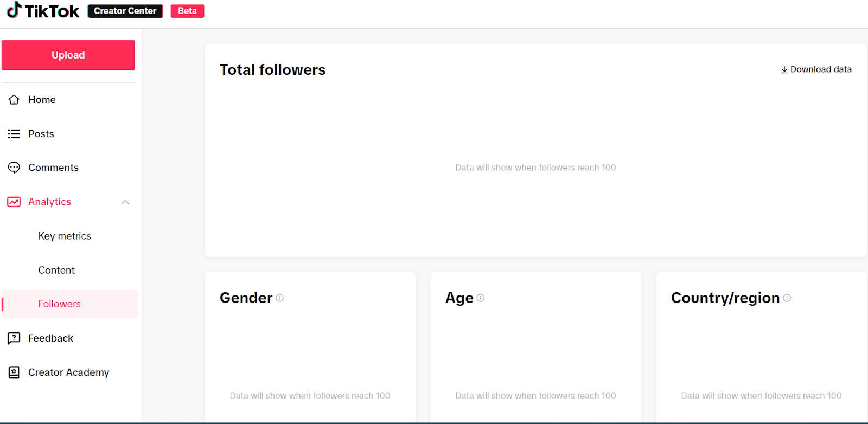Click the Download data link
The image size is (868, 424).
(x=816, y=69)
